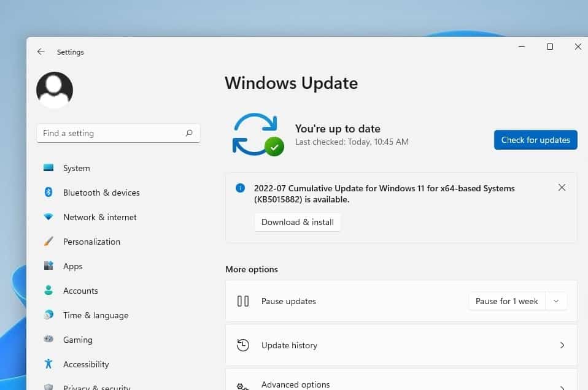
Task: Expand Update history chevron arrow
Action: pos(562,345)
